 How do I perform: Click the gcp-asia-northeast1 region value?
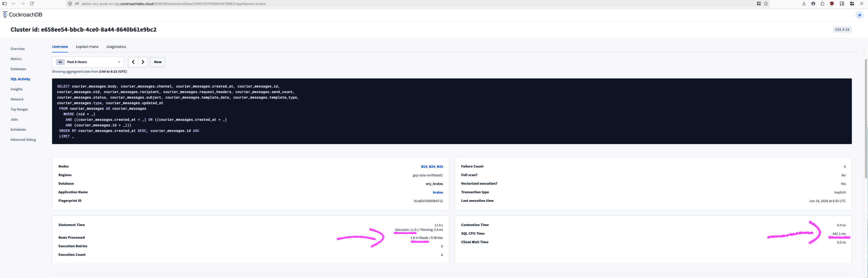click(x=428, y=175)
